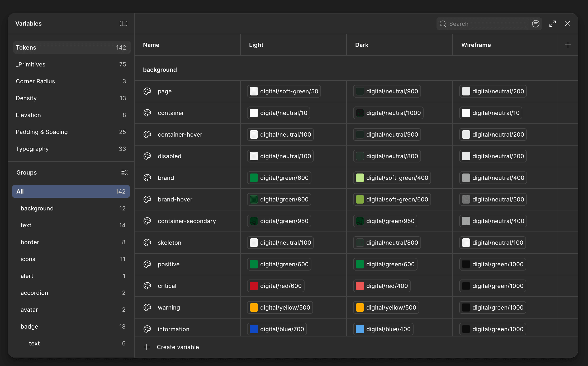
Task: Click the skeleton variable name
Action: click(169, 243)
